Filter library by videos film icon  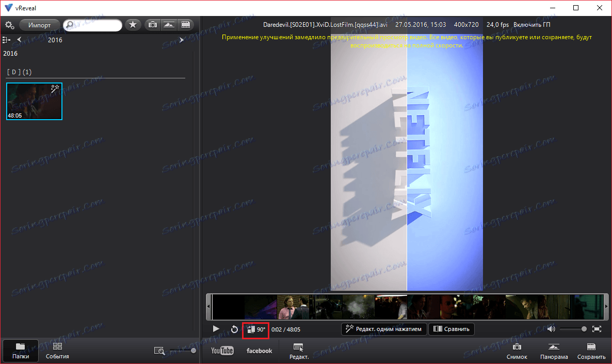point(186,25)
